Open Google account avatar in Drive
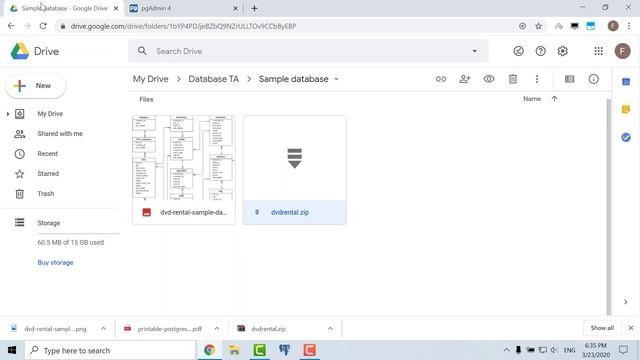Image resolution: width=640 pixels, height=360 pixels. [622, 51]
